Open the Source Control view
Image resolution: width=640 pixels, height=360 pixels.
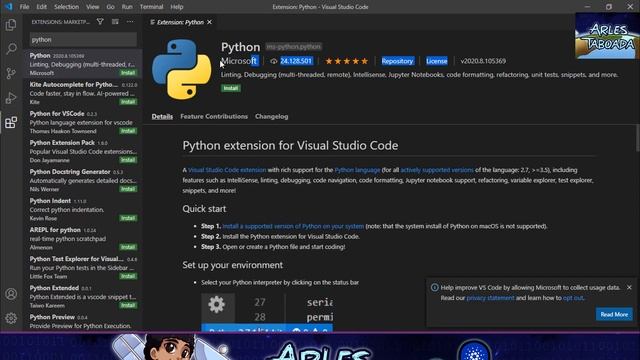11,73
